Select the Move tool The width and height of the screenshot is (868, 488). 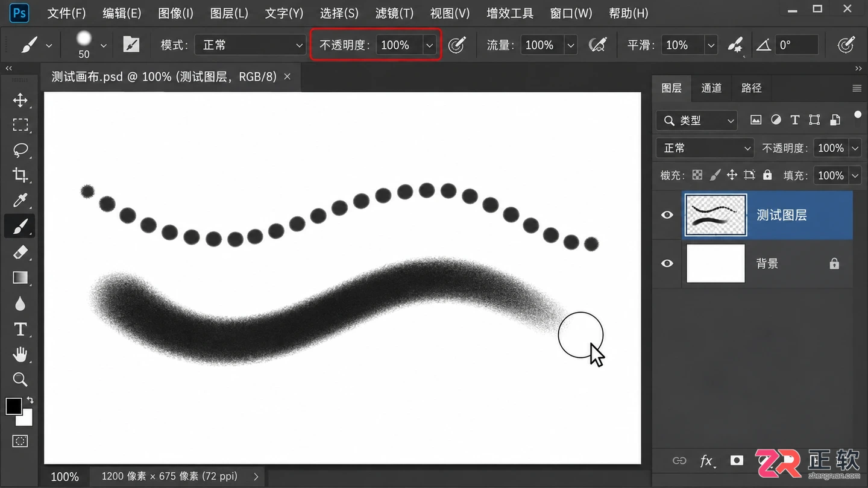click(x=20, y=100)
